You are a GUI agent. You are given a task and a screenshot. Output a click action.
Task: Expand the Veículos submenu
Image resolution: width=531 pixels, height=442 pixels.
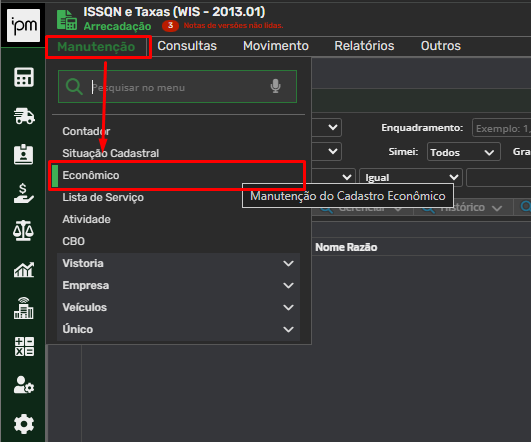click(x=178, y=308)
